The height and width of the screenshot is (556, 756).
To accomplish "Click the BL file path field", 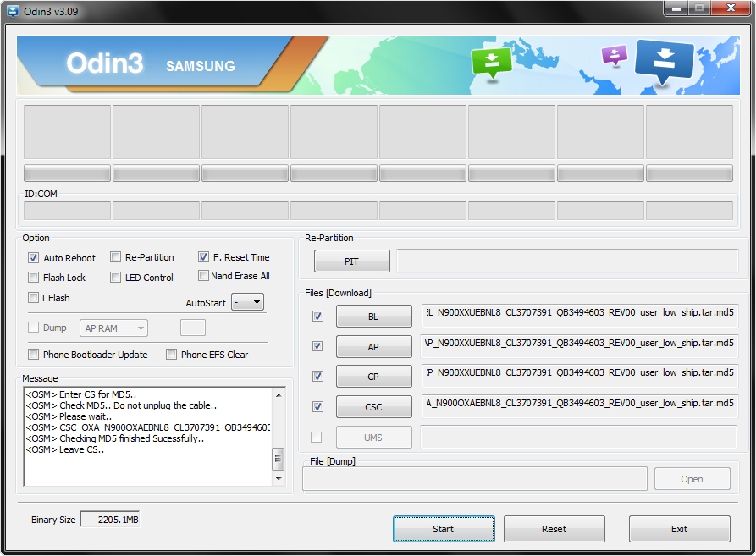I will 579,317.
